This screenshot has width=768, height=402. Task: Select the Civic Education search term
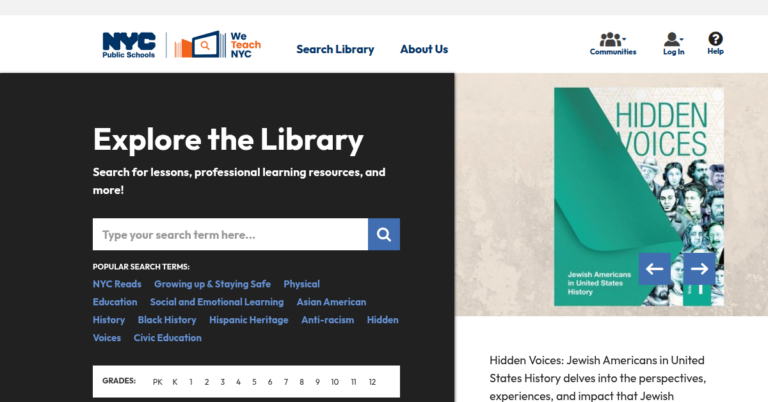click(x=168, y=338)
